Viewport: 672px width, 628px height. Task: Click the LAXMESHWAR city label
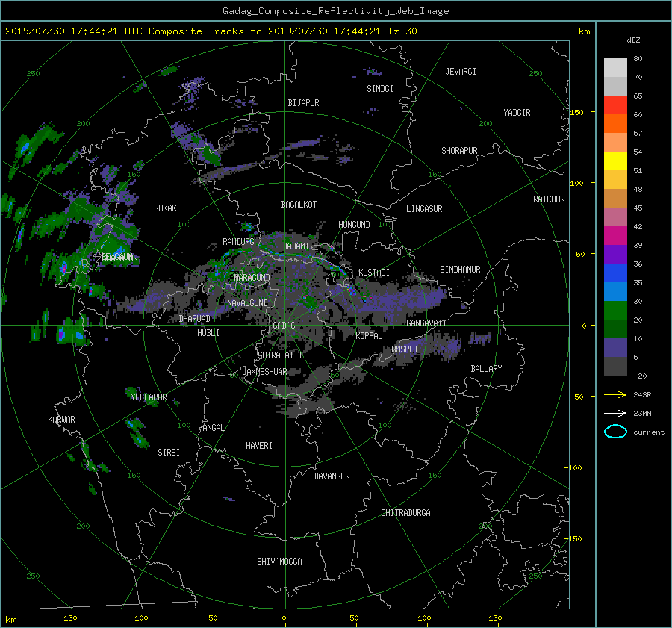[264, 372]
